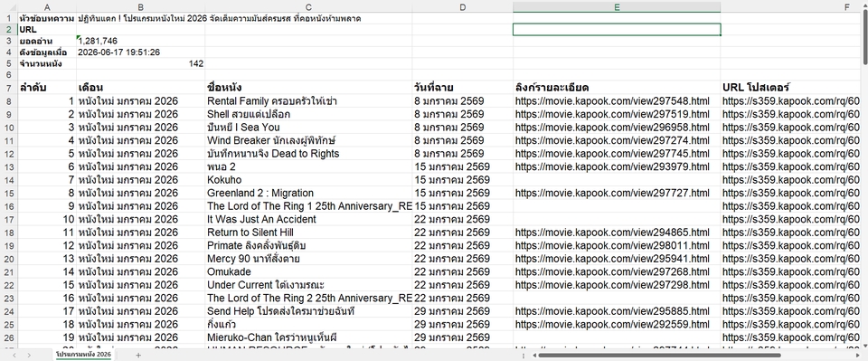Select the พนอ 2 movie cell
Screen dimensions: 868x361
[x=308, y=166]
